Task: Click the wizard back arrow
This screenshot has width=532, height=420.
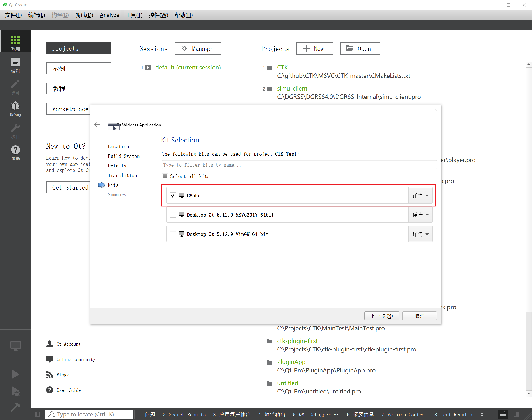Action: (x=97, y=125)
